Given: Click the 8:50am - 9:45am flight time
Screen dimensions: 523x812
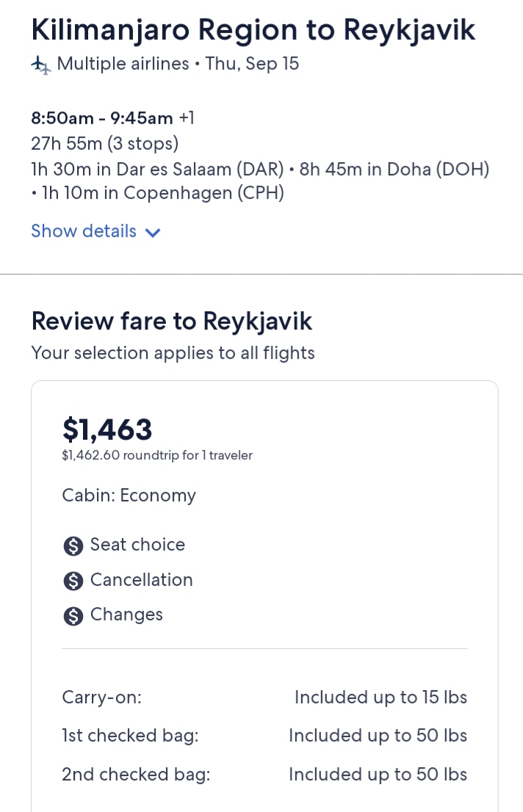Looking at the screenshot, I should point(102,118).
